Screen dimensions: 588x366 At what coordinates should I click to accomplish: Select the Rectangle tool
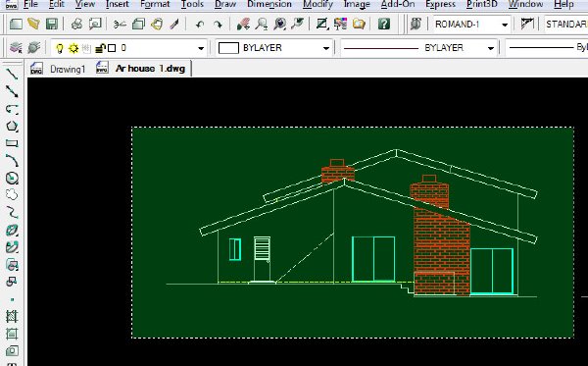coord(12,144)
